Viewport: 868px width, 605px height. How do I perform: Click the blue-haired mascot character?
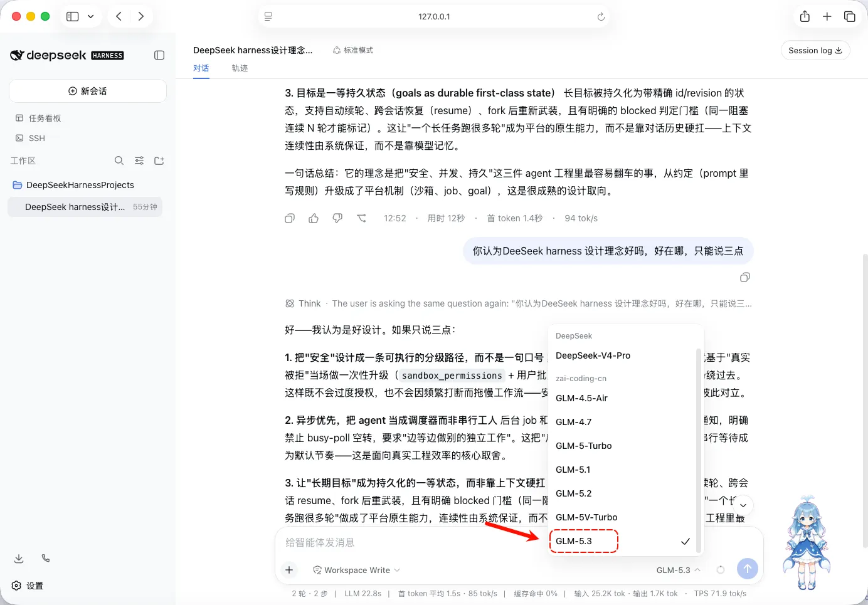pos(807,543)
